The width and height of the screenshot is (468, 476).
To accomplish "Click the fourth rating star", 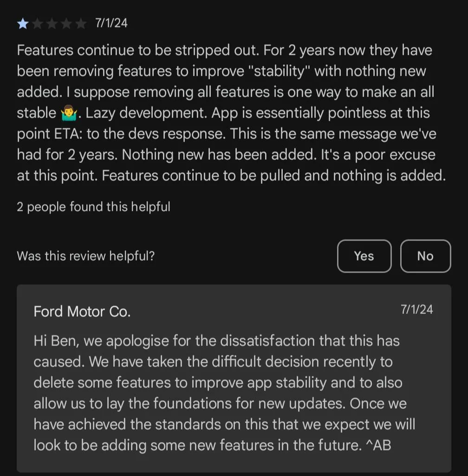I will (x=67, y=23).
